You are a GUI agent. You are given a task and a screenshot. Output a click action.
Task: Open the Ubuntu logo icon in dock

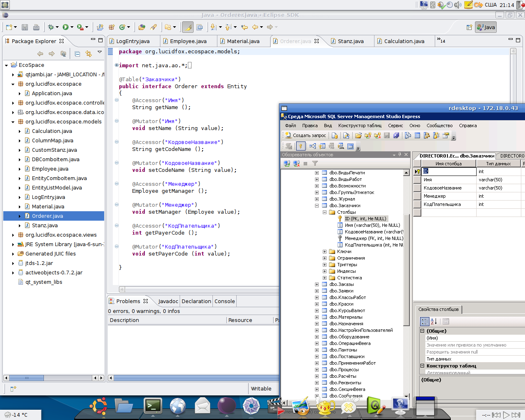(99, 406)
